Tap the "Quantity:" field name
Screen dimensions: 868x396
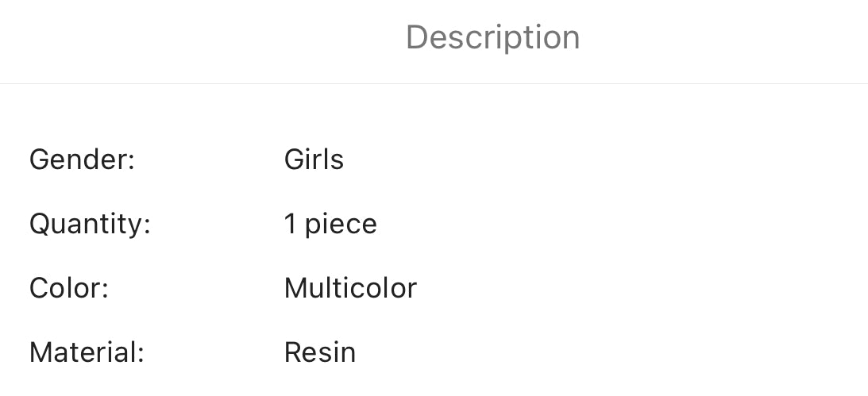click(x=90, y=224)
